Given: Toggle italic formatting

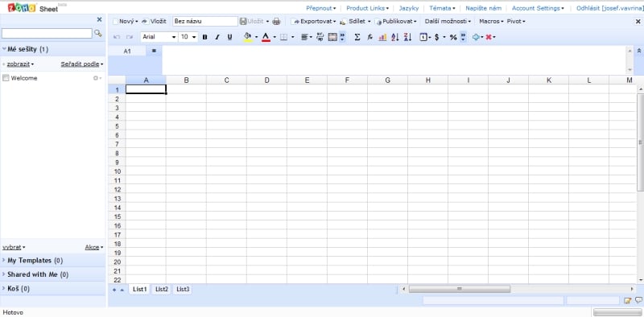Looking at the screenshot, I should [217, 37].
